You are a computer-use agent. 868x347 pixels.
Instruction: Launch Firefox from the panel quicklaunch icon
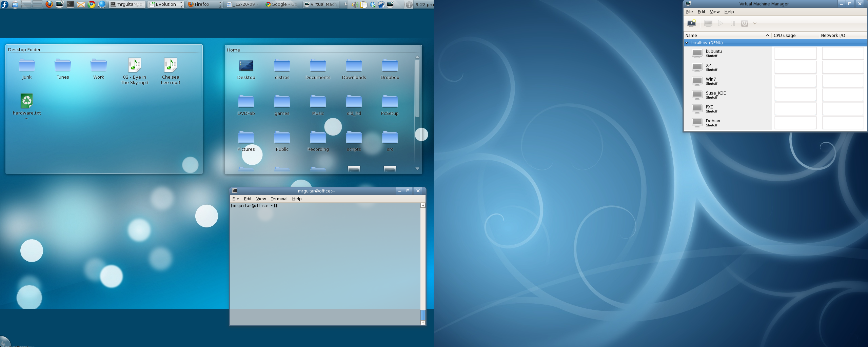(x=49, y=4)
